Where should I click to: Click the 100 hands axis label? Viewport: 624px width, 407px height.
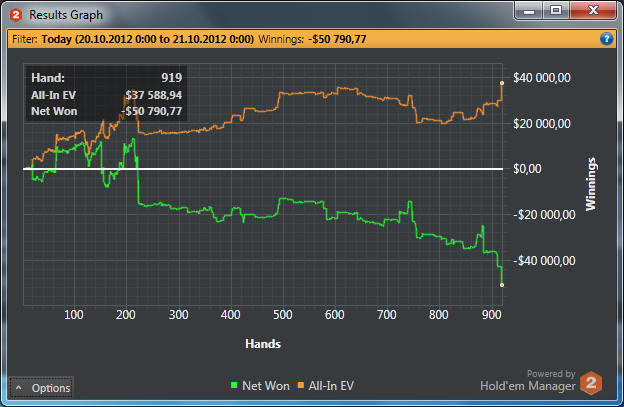click(x=74, y=315)
